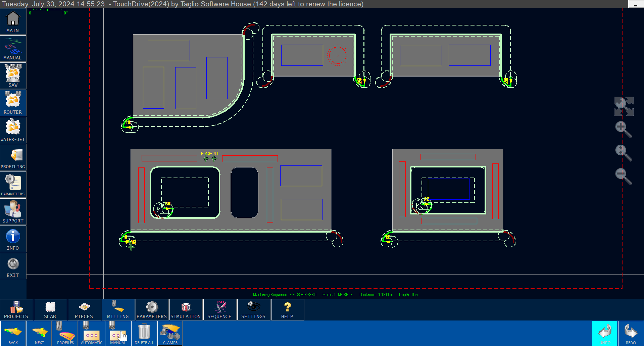This screenshot has height=346, width=644.
Task: Open the SLAB tab
Action: click(50, 309)
